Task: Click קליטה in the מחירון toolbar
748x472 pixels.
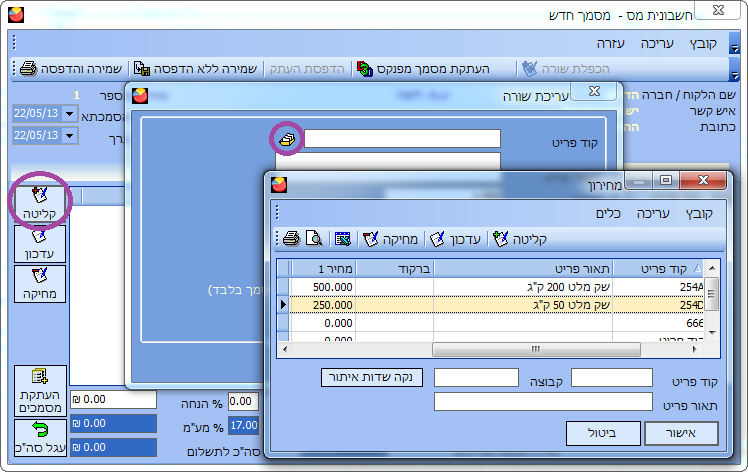Action: click(x=520, y=239)
